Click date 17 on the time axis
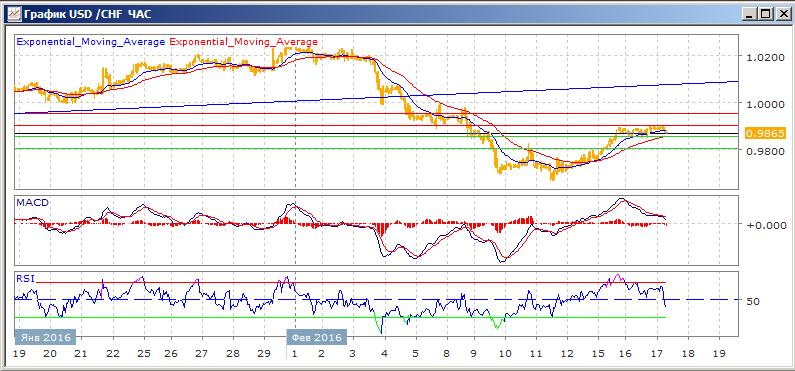Screen dimensions: 795x371 [x=657, y=354]
